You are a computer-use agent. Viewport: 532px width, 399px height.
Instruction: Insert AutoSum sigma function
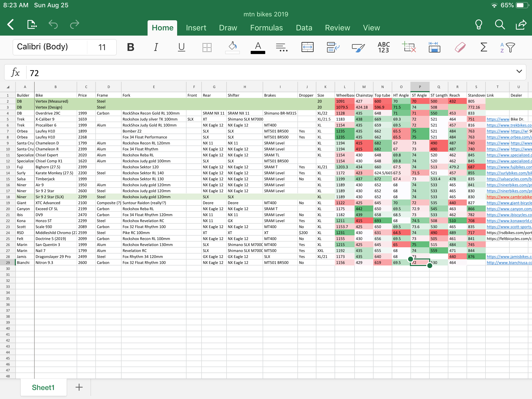(484, 47)
